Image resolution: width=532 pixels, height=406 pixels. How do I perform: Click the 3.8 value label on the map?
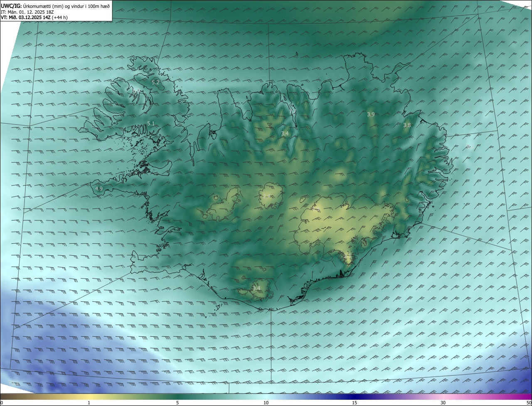click(407, 125)
